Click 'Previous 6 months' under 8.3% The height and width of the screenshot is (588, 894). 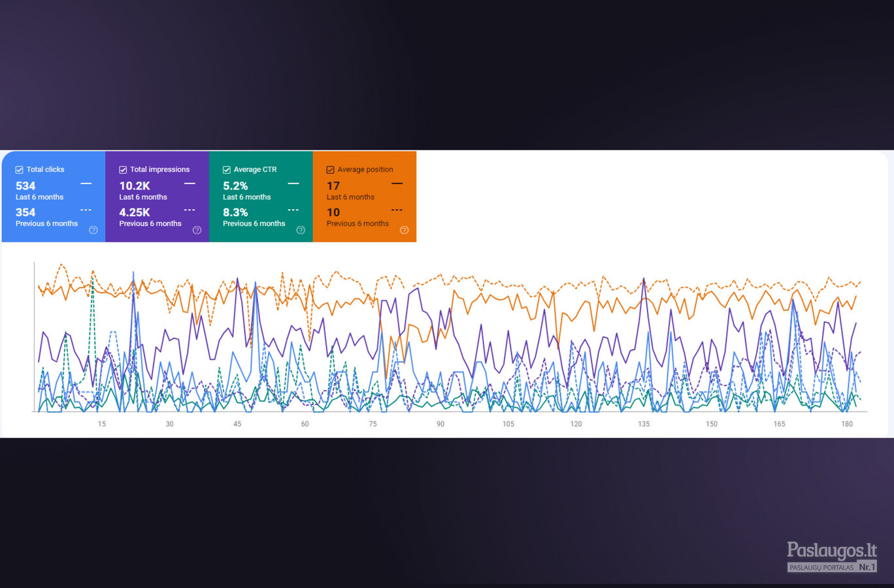click(x=254, y=223)
